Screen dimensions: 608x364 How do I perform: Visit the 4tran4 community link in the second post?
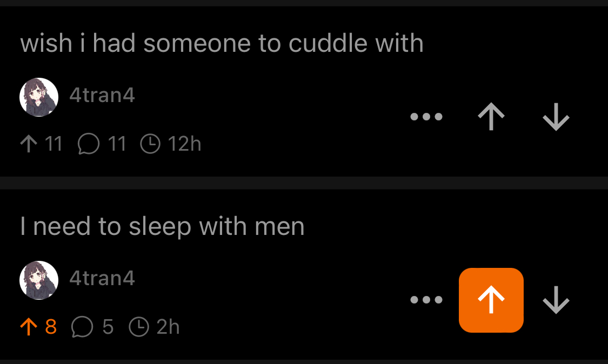coord(102,278)
